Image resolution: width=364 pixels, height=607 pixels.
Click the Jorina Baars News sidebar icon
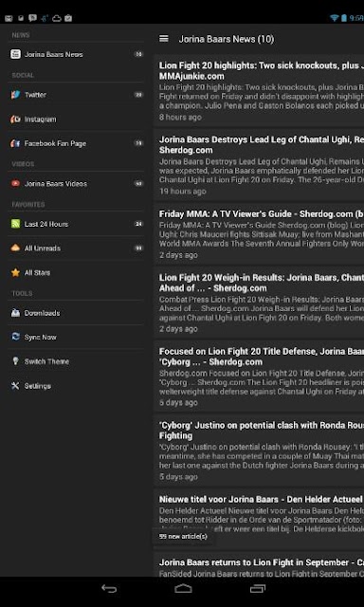(x=15, y=54)
